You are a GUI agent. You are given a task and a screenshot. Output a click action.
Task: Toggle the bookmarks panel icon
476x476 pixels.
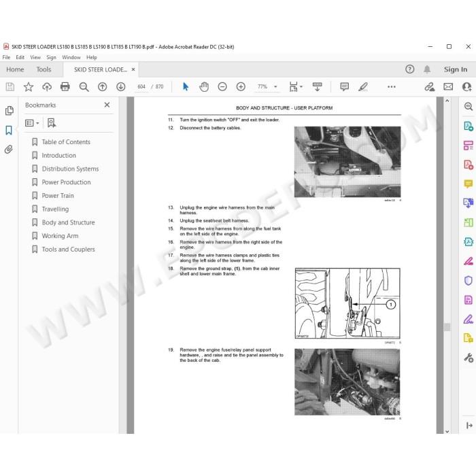pos(9,131)
